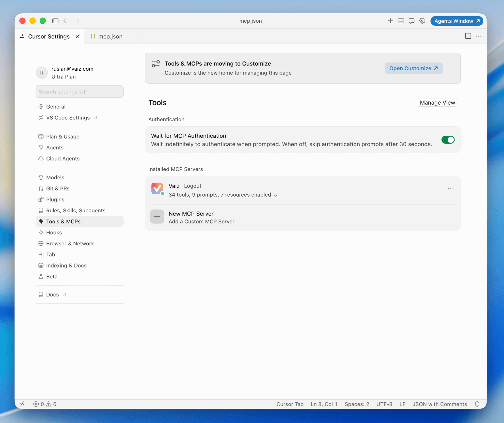Click the plus icon in title bar
The width and height of the screenshot is (504, 423).
[x=390, y=21]
